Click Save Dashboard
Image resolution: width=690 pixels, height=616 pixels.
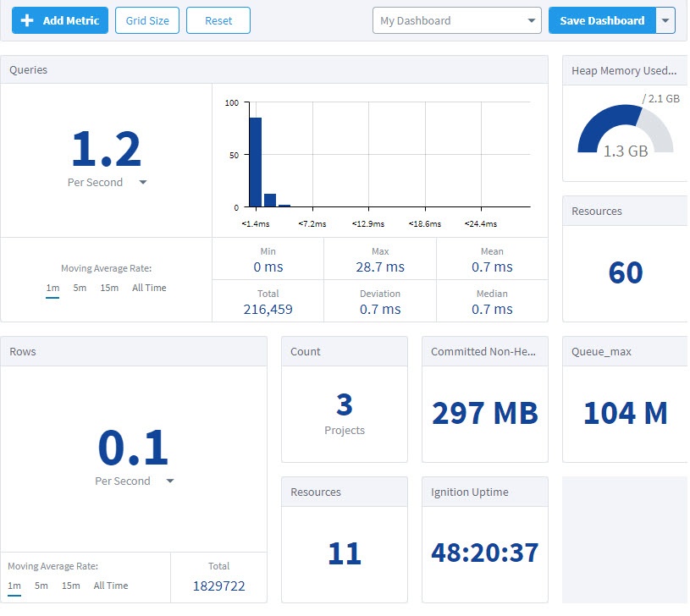(602, 20)
